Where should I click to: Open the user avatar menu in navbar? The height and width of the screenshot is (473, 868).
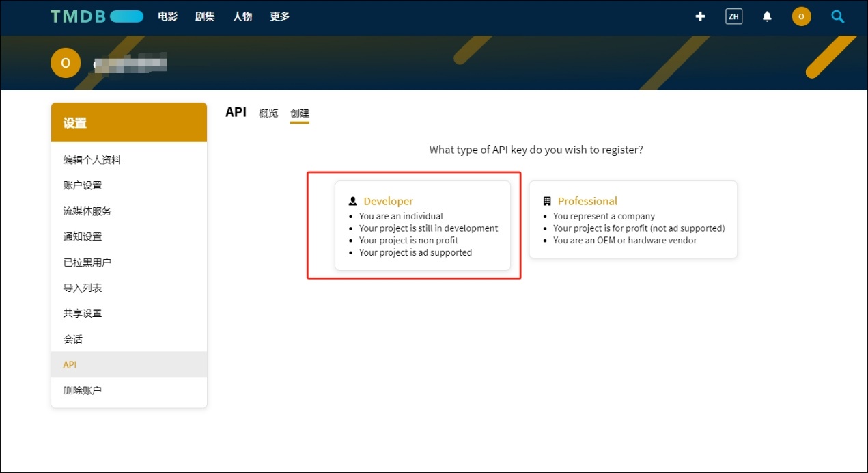point(801,16)
